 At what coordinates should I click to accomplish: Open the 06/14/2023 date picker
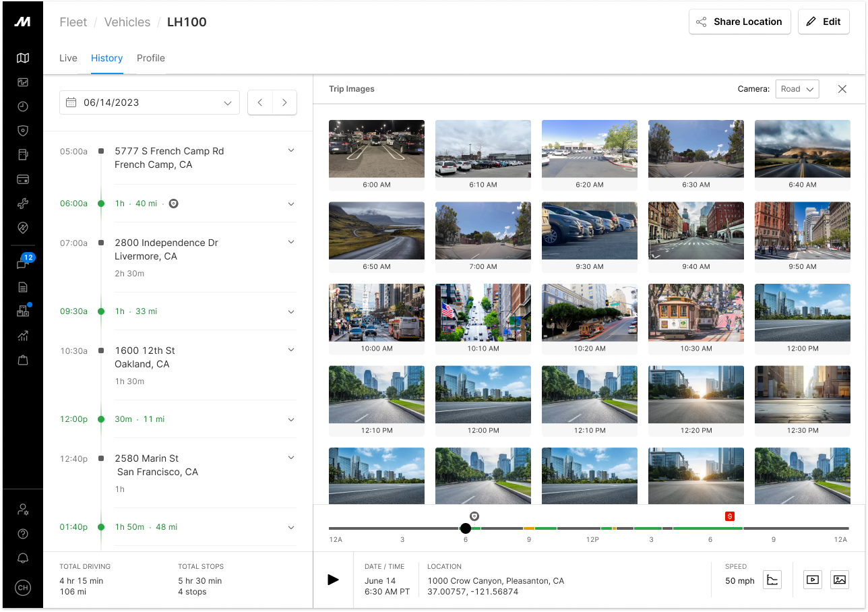150,102
